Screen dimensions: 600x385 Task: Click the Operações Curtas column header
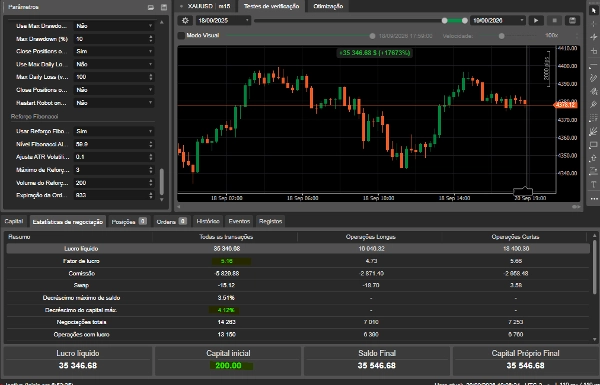[x=515, y=237]
